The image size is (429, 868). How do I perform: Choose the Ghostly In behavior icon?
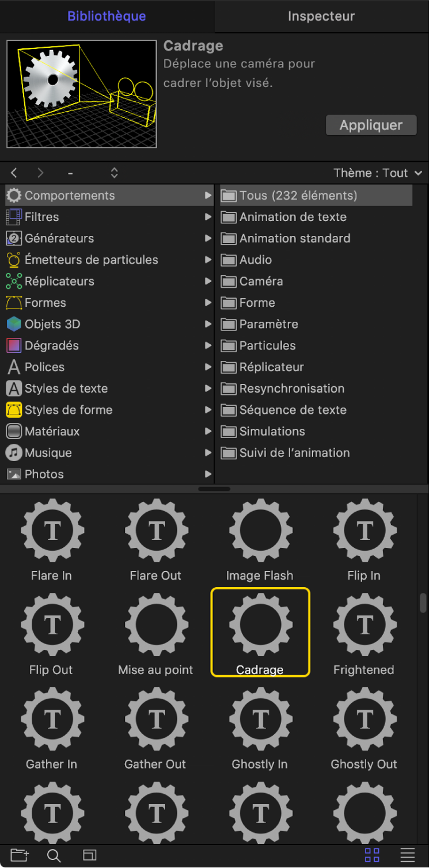(260, 719)
